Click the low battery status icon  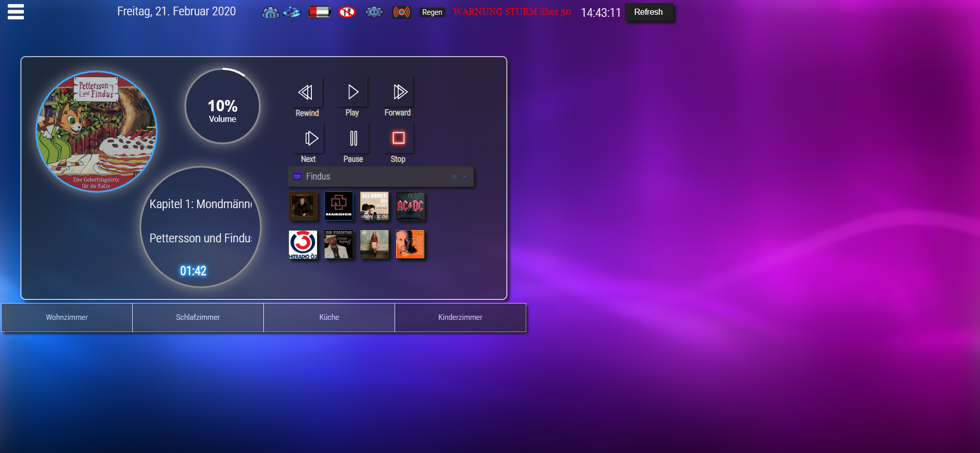tap(320, 12)
